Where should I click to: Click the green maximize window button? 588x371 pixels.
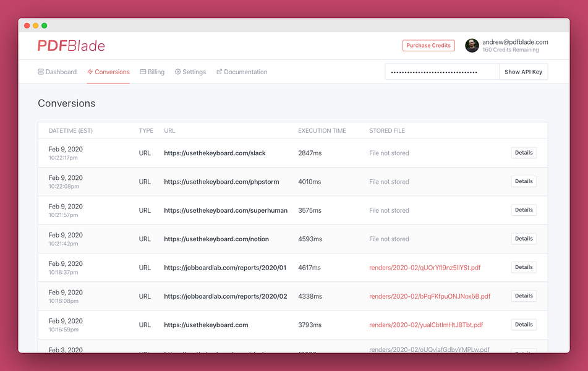click(x=45, y=25)
